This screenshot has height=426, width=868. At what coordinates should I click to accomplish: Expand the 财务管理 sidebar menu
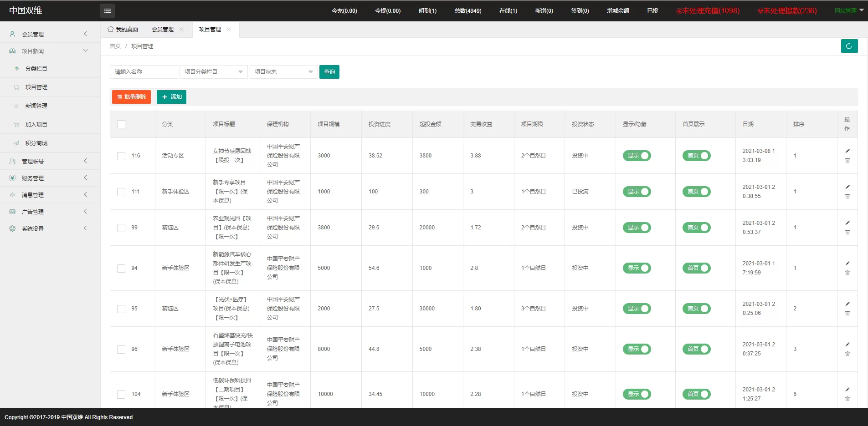[x=49, y=178]
